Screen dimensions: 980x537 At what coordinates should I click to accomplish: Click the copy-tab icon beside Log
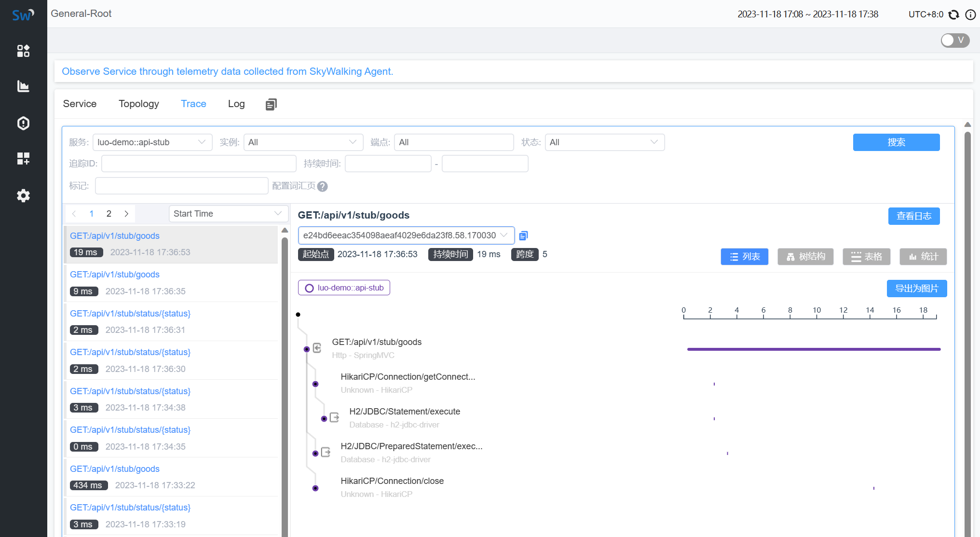click(271, 104)
